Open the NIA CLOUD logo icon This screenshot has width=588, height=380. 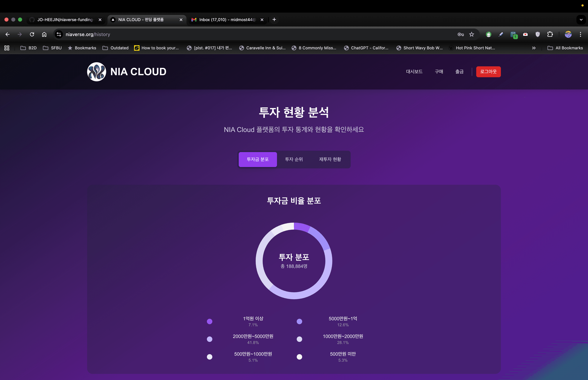point(97,72)
